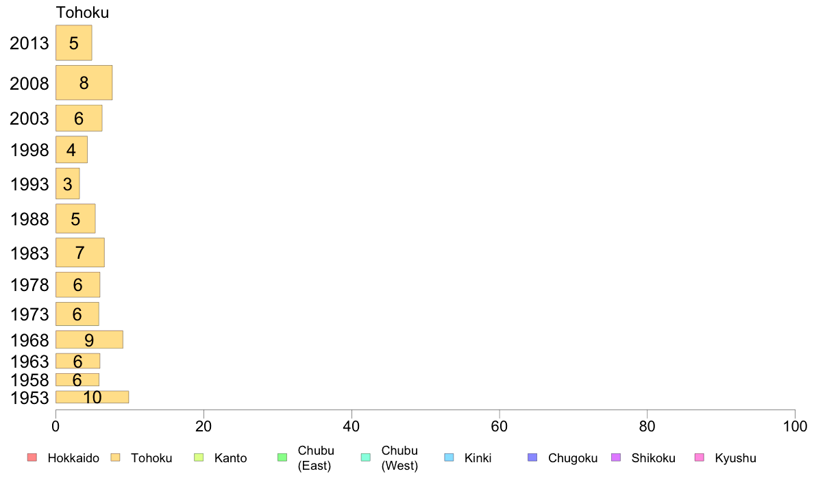Click the Chubu (East) green legend swatch

point(282,457)
